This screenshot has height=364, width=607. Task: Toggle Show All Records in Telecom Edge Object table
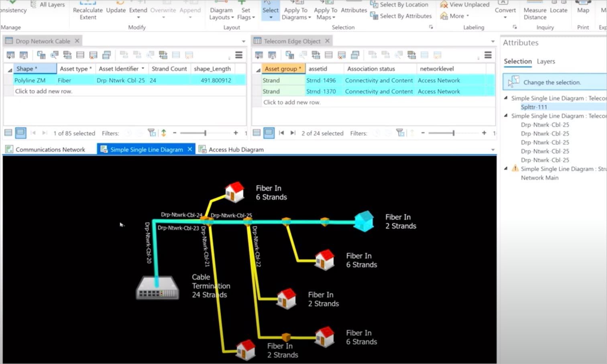(x=256, y=132)
